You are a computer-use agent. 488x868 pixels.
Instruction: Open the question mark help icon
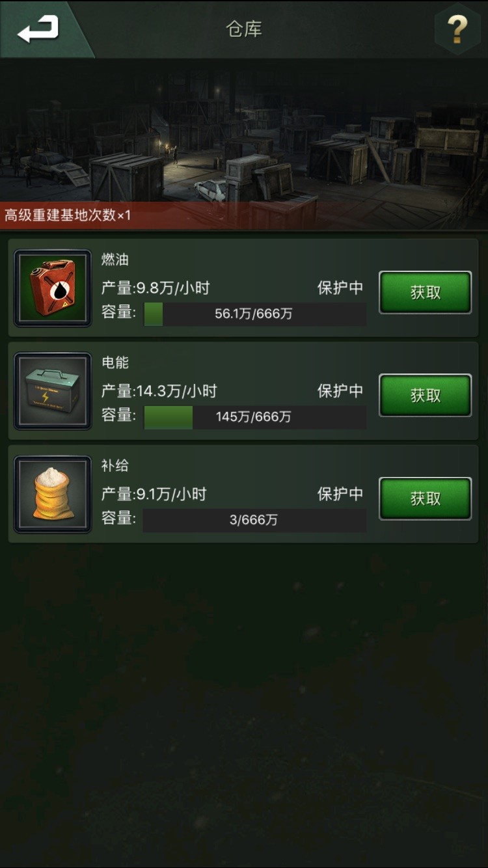[x=457, y=29]
